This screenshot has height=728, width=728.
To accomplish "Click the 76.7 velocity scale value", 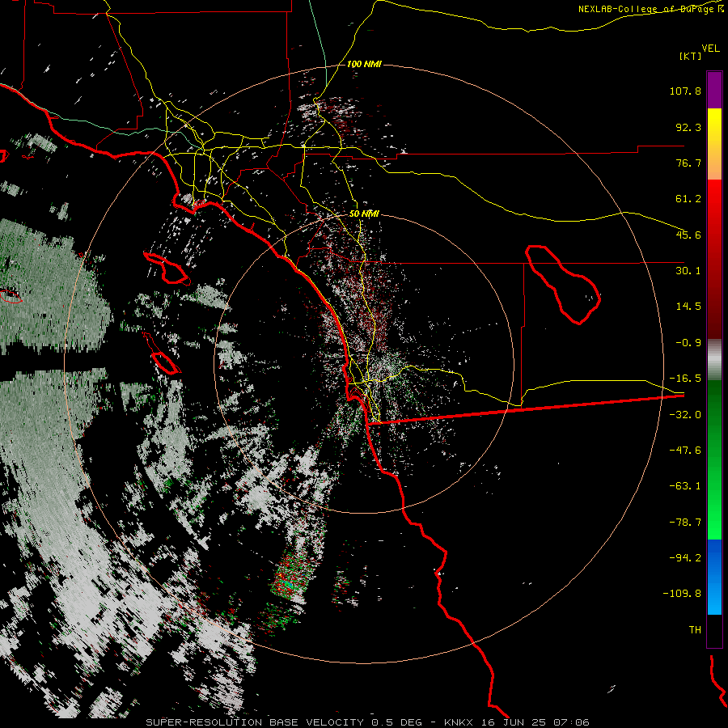I will tap(688, 163).
